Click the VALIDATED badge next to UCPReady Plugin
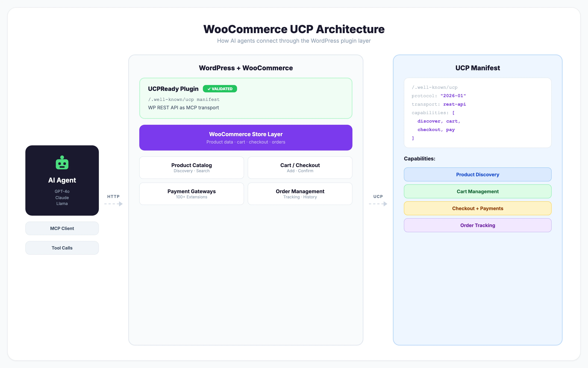The width and height of the screenshot is (588, 368). [220, 89]
